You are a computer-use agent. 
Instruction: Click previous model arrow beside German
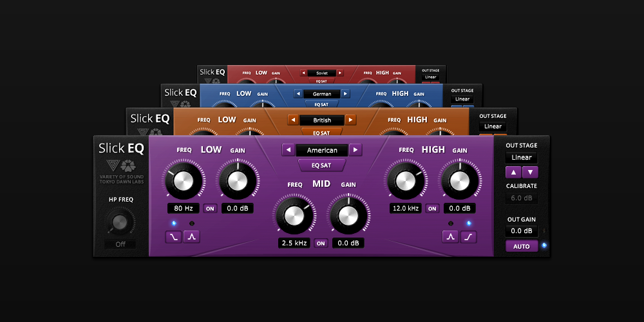[298, 93]
